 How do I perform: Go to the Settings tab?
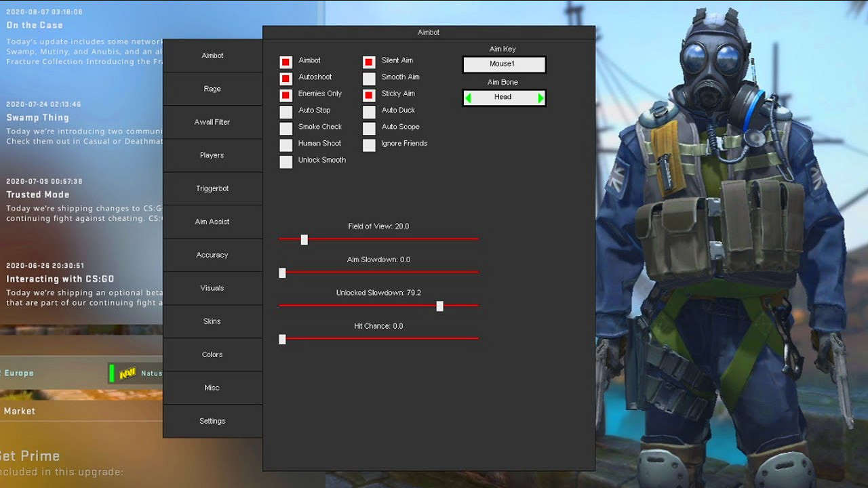coord(212,420)
